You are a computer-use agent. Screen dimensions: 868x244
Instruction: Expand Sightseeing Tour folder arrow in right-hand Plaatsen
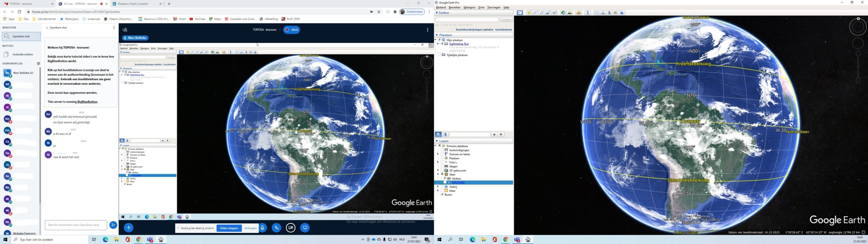tap(438, 44)
